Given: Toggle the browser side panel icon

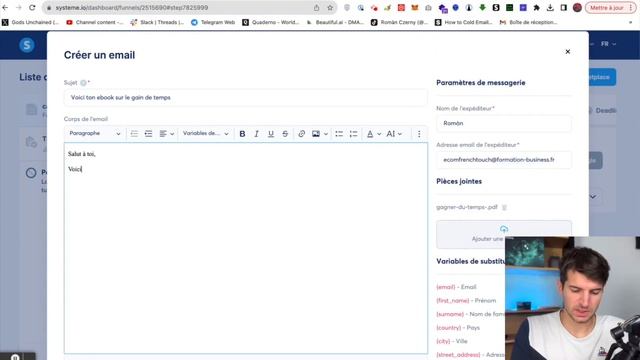Looking at the screenshot, I should coord(563,7).
